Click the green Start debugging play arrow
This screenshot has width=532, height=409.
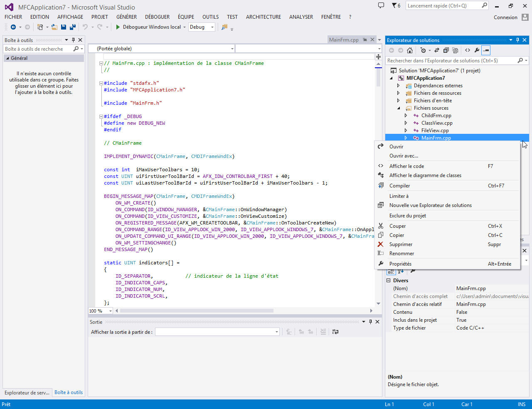tap(118, 27)
